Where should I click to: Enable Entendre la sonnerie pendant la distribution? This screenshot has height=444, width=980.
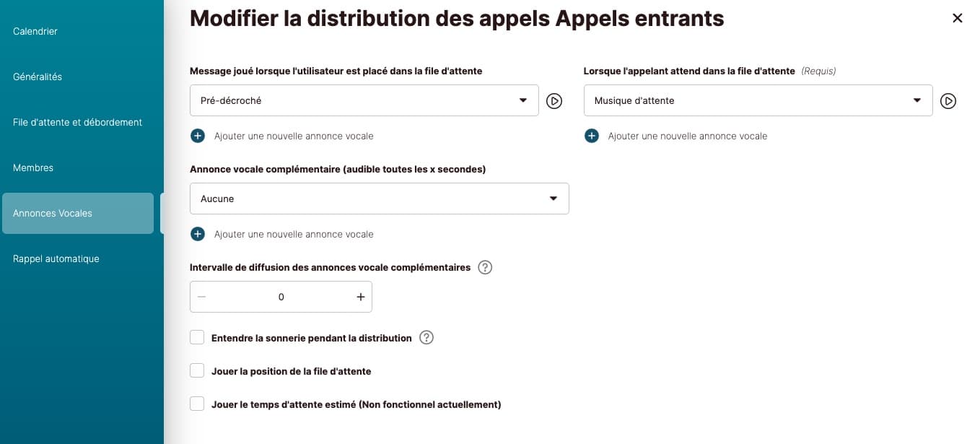pos(197,338)
